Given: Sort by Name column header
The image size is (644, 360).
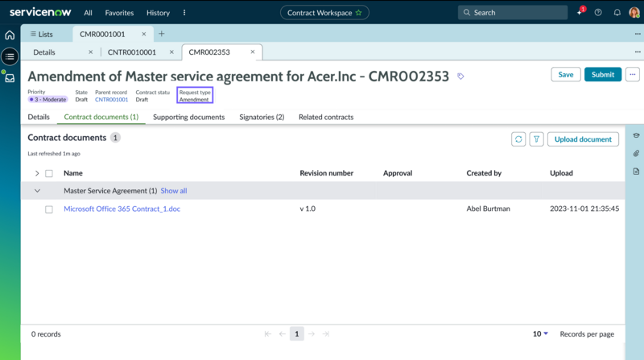Looking at the screenshot, I should 73,173.
